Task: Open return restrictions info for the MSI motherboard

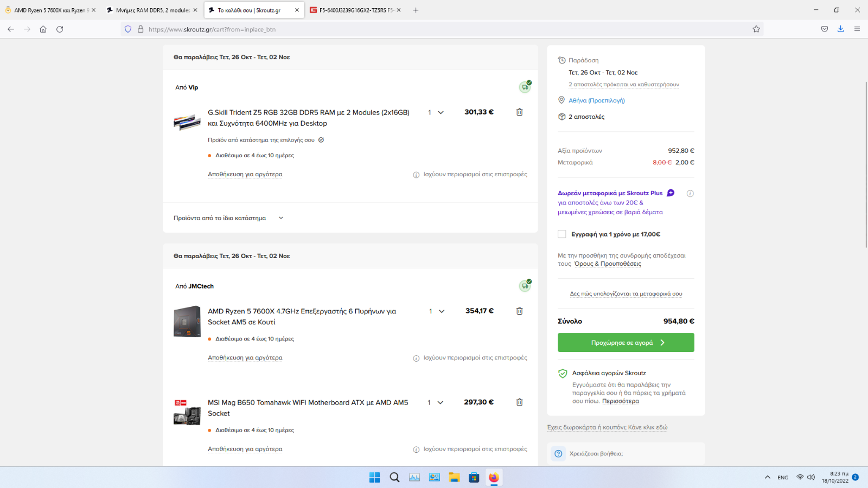Action: 416,450
